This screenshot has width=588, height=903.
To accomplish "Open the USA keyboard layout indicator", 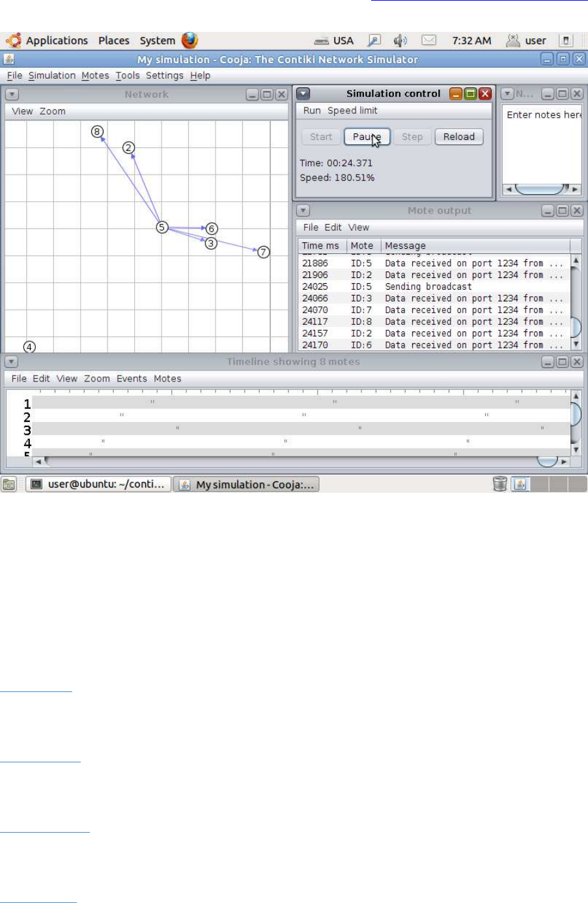I will pyautogui.click(x=334, y=40).
